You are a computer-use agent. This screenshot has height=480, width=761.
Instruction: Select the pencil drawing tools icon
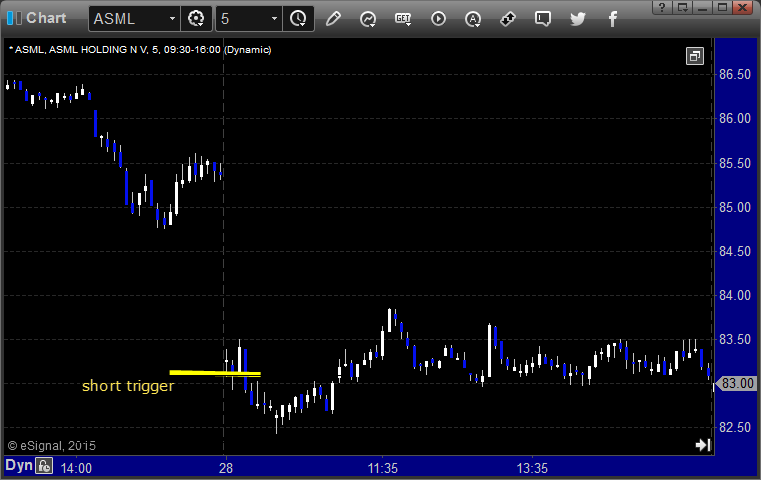(x=333, y=19)
